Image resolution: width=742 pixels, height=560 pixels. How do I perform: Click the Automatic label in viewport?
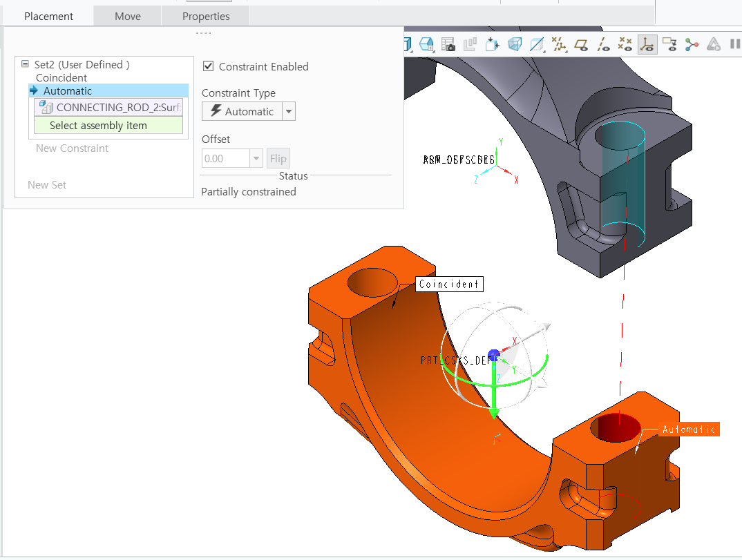click(689, 429)
